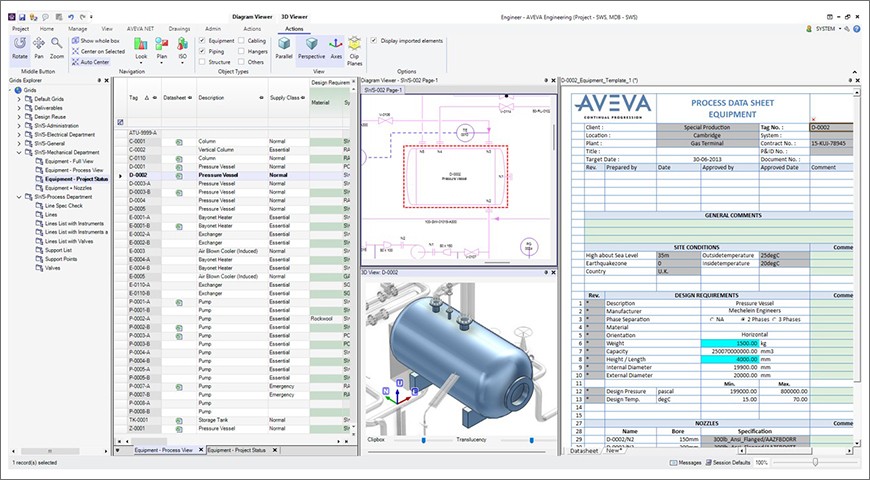Click the Auto Center button
Screen dimensions: 870x480
pos(94,61)
